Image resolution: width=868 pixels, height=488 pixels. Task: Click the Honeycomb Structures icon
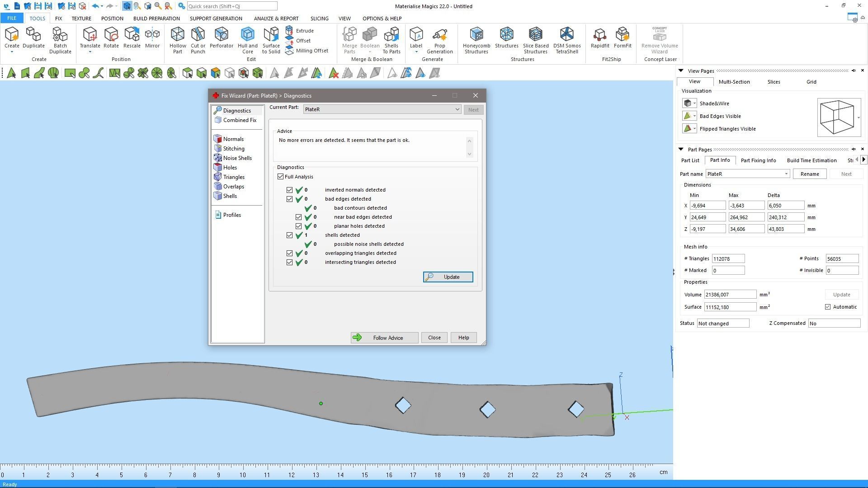[x=476, y=40]
